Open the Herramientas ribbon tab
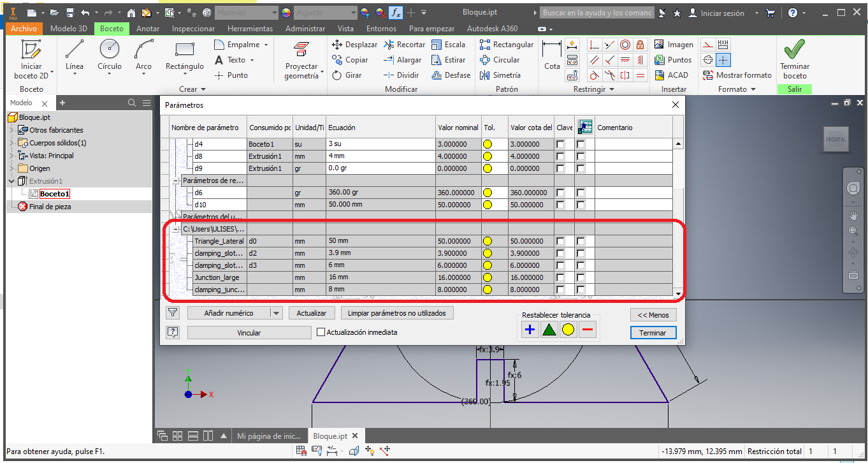868x463 pixels. 250,28
